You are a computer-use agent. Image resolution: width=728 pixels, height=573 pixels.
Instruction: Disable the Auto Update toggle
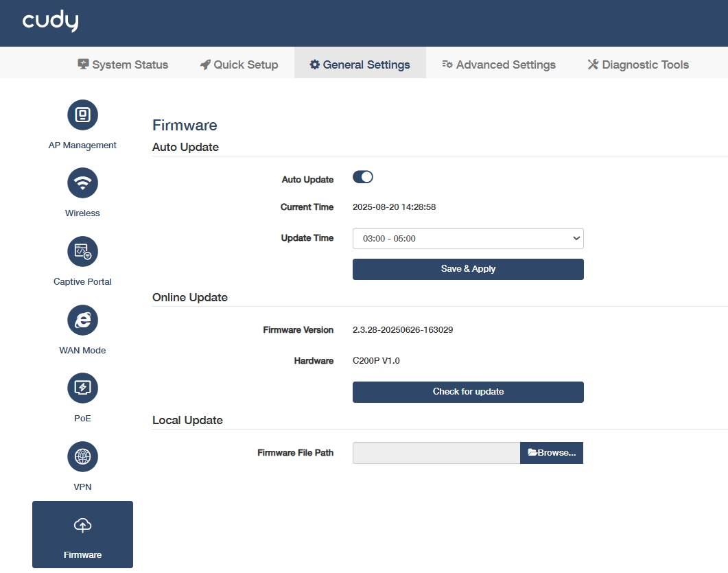tap(362, 177)
